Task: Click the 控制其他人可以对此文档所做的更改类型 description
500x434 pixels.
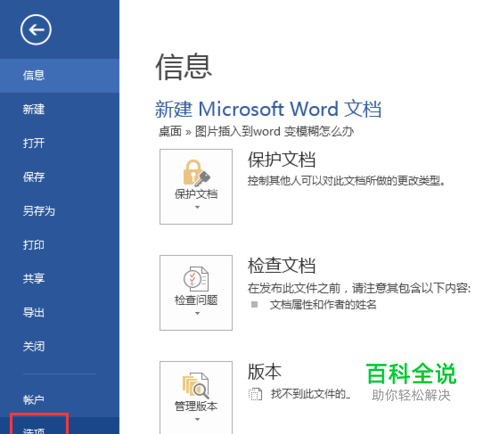Action: (x=346, y=181)
